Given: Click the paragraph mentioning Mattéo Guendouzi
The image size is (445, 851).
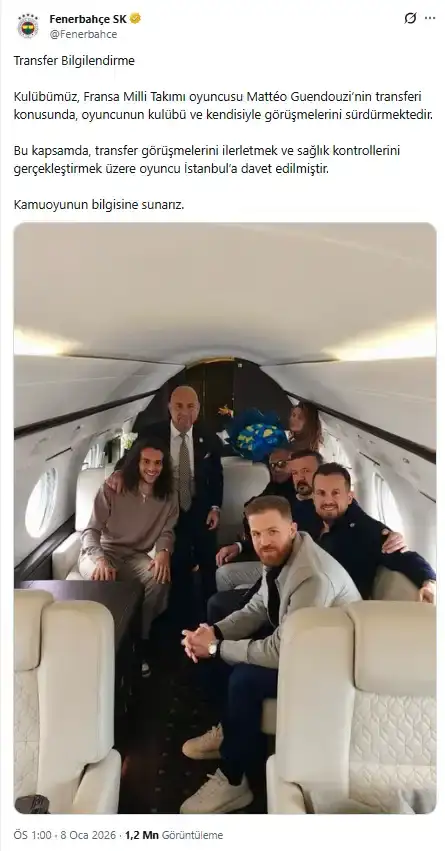Looking at the screenshot, I should (x=223, y=106).
